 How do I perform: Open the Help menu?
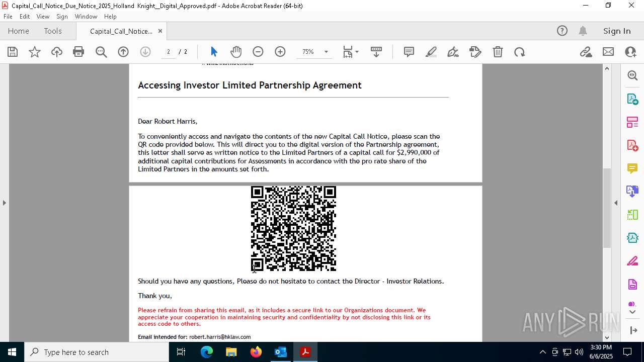pyautogui.click(x=110, y=16)
